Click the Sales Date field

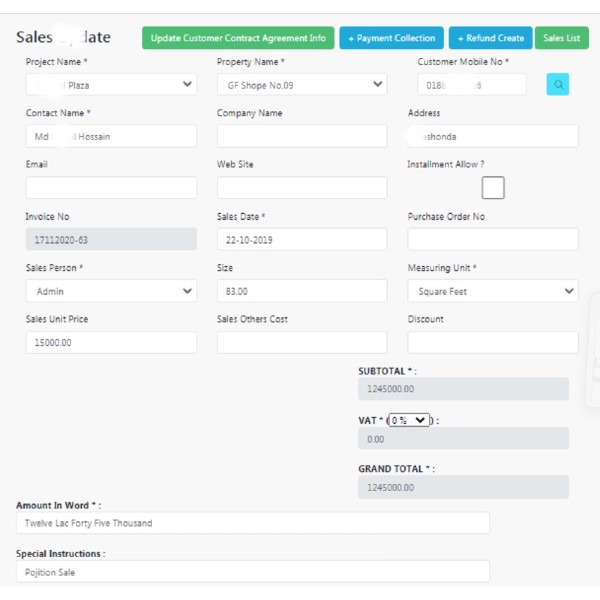301,240
